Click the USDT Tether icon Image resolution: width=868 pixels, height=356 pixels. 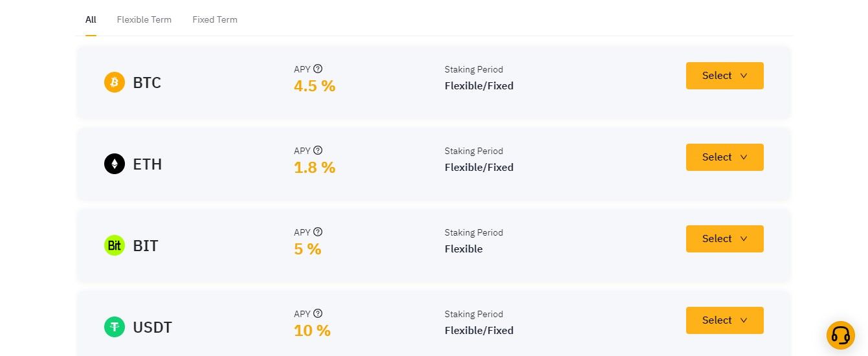click(x=115, y=328)
